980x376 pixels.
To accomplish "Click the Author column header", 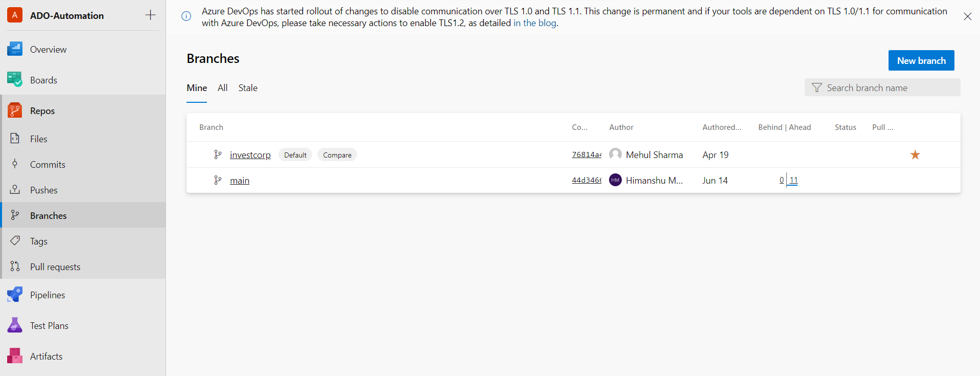I will click(621, 127).
